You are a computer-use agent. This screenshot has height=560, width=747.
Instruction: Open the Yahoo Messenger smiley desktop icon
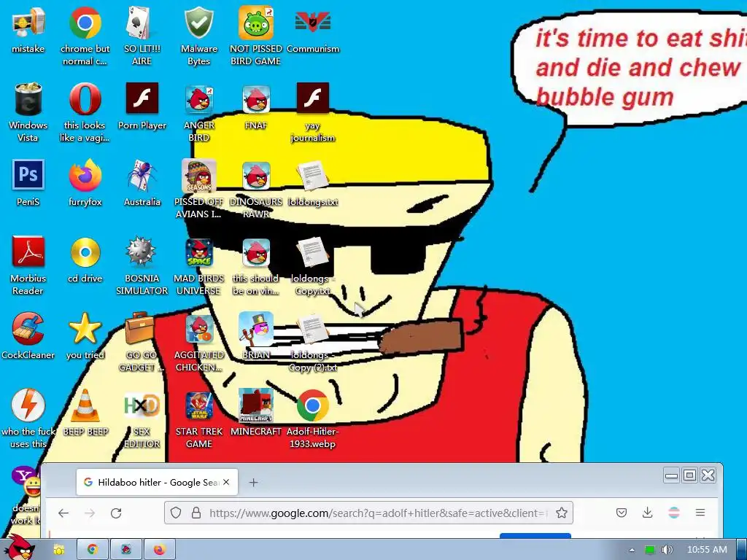pyautogui.click(x=26, y=482)
